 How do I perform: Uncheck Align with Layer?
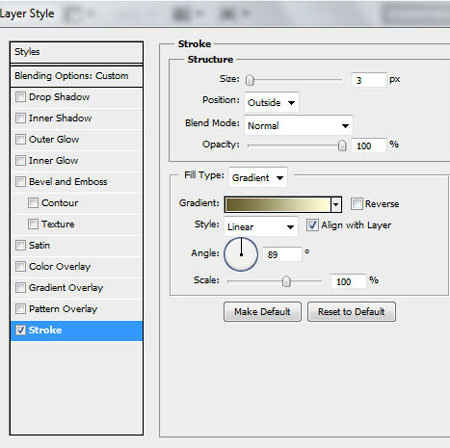click(312, 225)
